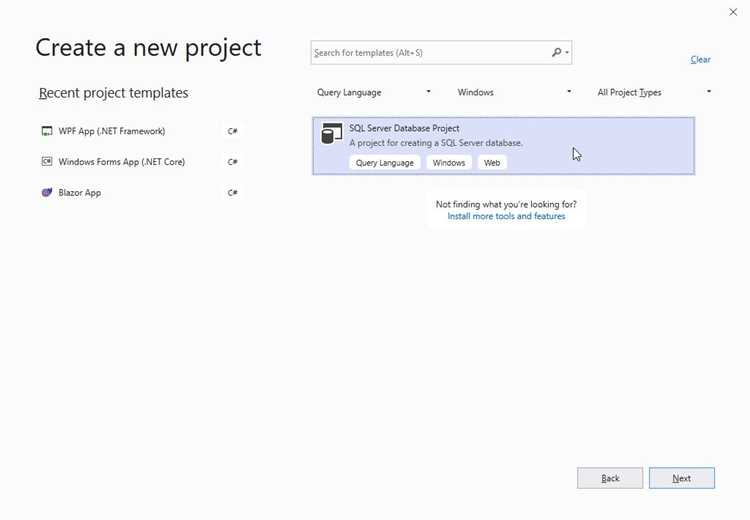Click the Blazor App purple icon
This screenshot has width=750, height=520.
tap(47, 192)
